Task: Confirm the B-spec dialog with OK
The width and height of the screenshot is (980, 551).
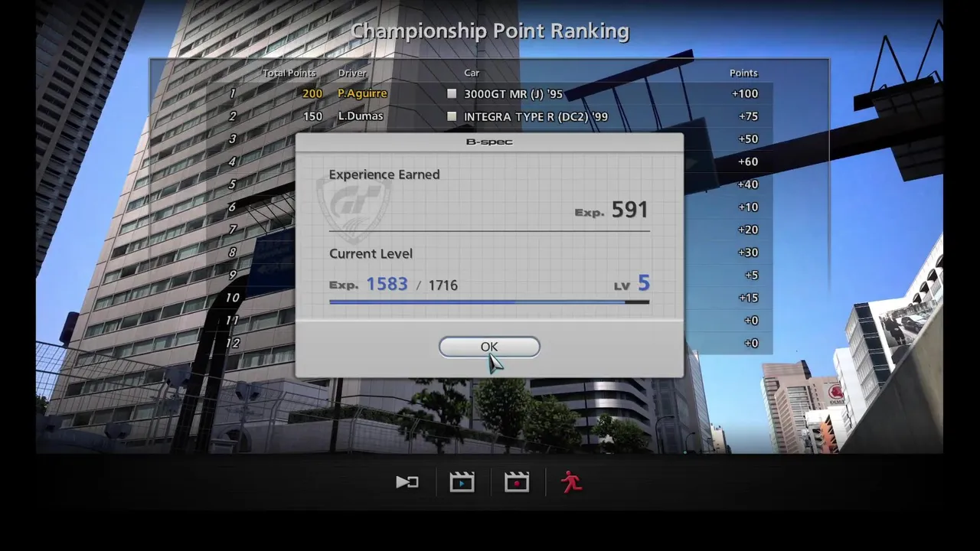Action: [x=489, y=347]
